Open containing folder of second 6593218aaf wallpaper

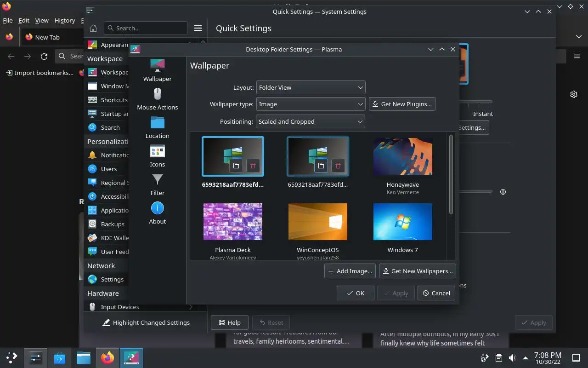[321, 166]
